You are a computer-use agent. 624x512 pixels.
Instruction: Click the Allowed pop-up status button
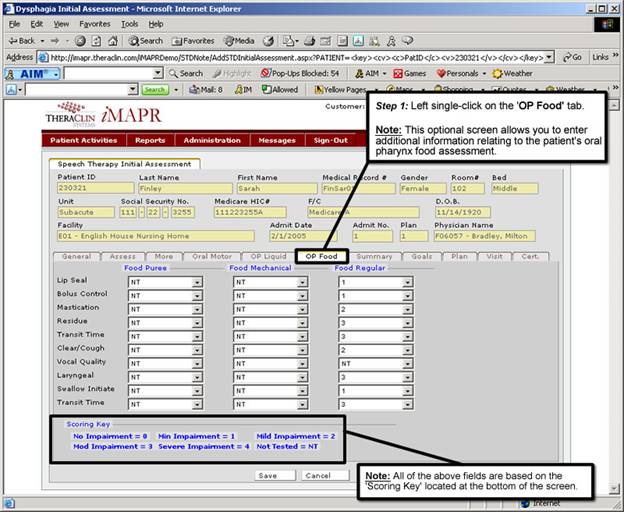coord(280,90)
